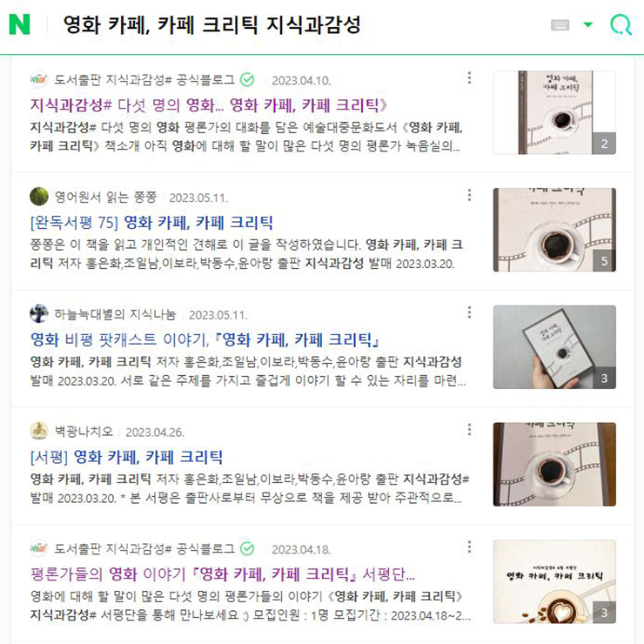The image size is (644, 644).
Task: Open the book cover thumbnail with 5 images
Action: tap(554, 230)
